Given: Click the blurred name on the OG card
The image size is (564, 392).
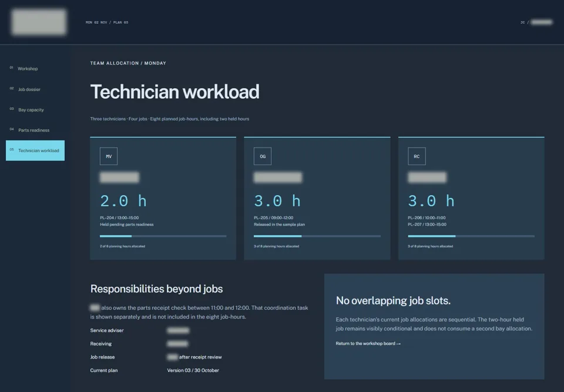Looking at the screenshot, I should point(278,177).
